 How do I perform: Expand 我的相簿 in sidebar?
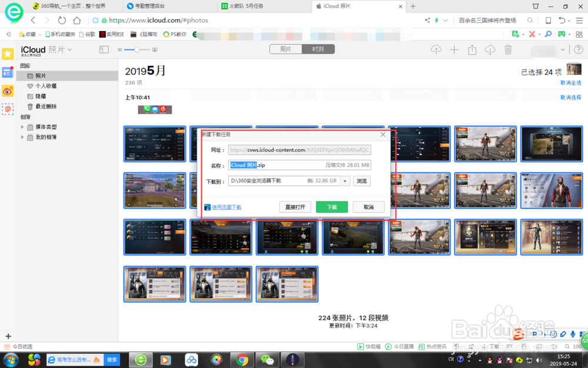(x=22, y=137)
